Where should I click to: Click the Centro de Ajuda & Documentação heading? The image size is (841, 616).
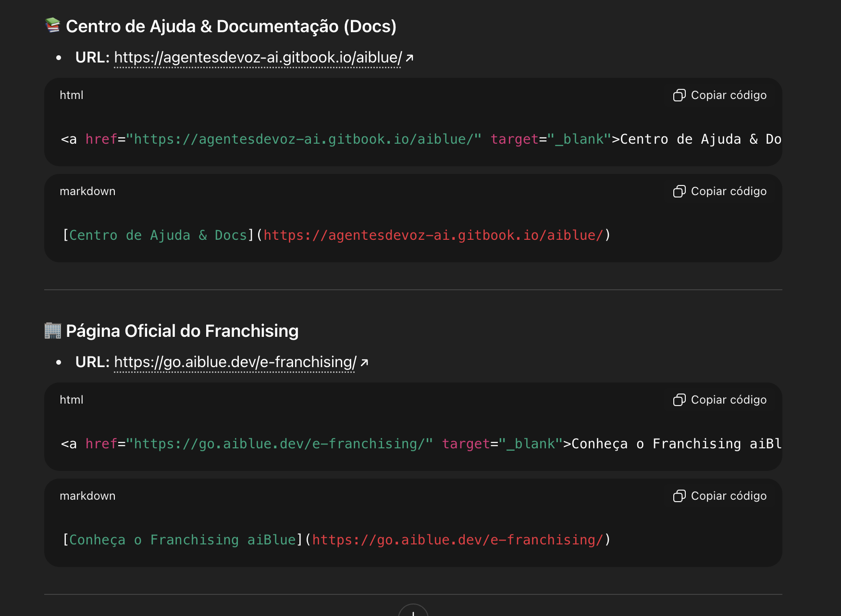(231, 26)
